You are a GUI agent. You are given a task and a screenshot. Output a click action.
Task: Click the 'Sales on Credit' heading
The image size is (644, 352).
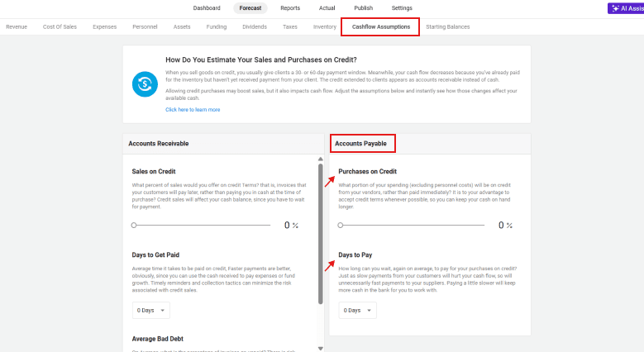[154, 171]
